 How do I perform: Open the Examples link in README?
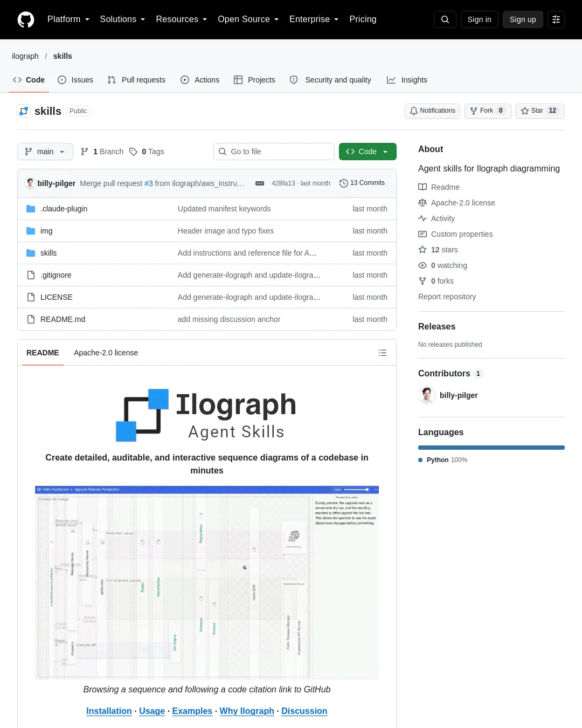[192, 711]
